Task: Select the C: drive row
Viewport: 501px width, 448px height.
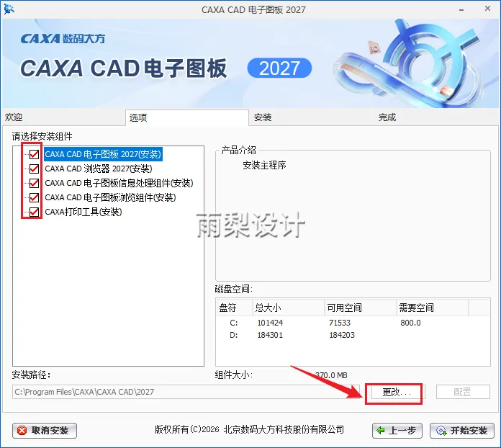Action: pos(353,323)
